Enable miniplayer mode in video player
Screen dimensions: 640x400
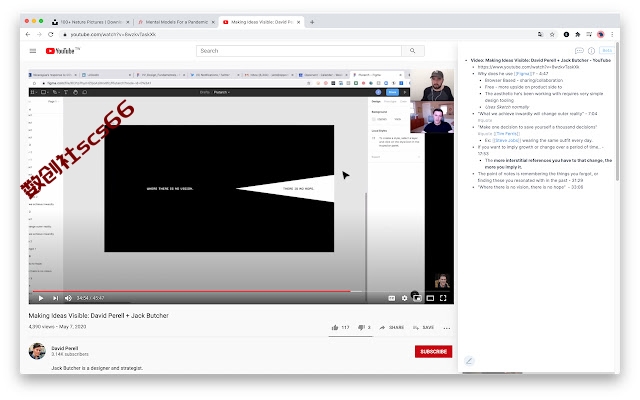coord(417,298)
